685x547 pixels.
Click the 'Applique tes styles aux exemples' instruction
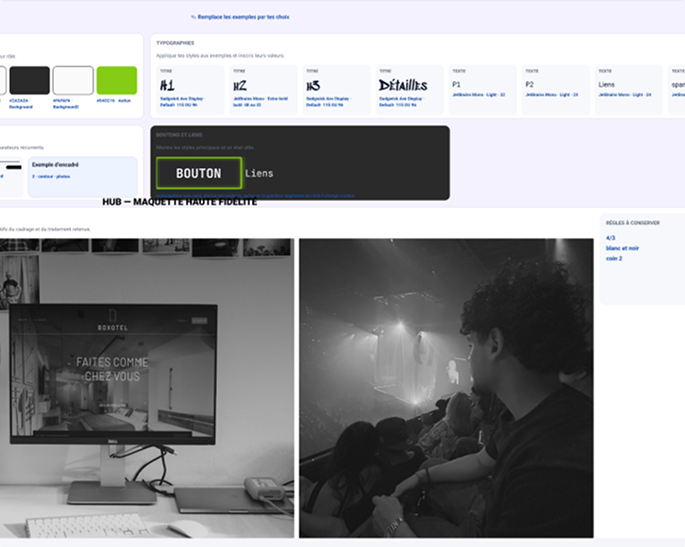coord(220,55)
